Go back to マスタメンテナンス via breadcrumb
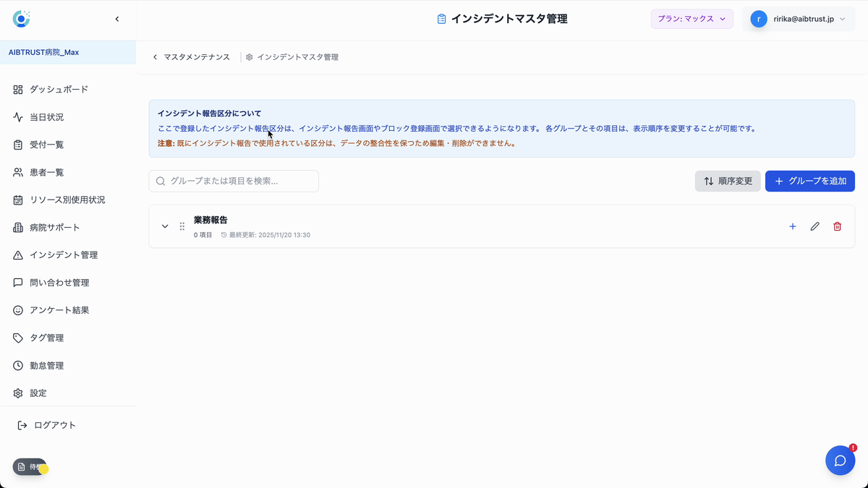 click(191, 56)
